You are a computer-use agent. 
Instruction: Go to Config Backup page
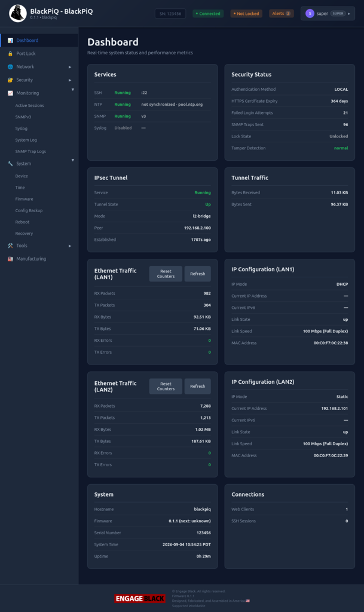[29, 210]
